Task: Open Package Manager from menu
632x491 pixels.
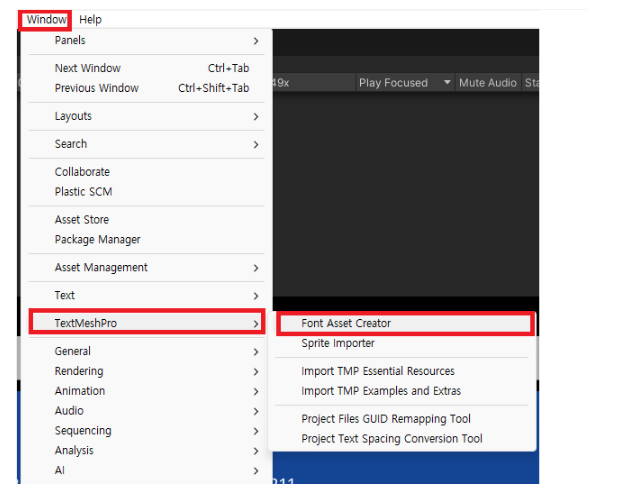Action: [x=147, y=239]
